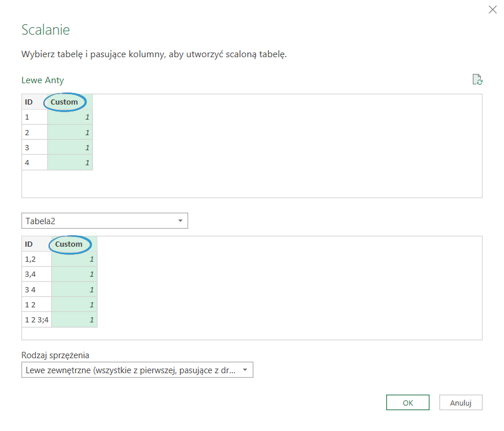Click the ID cell with value 3 in Lewe Anty
This screenshot has height=431, width=504.
click(x=34, y=147)
